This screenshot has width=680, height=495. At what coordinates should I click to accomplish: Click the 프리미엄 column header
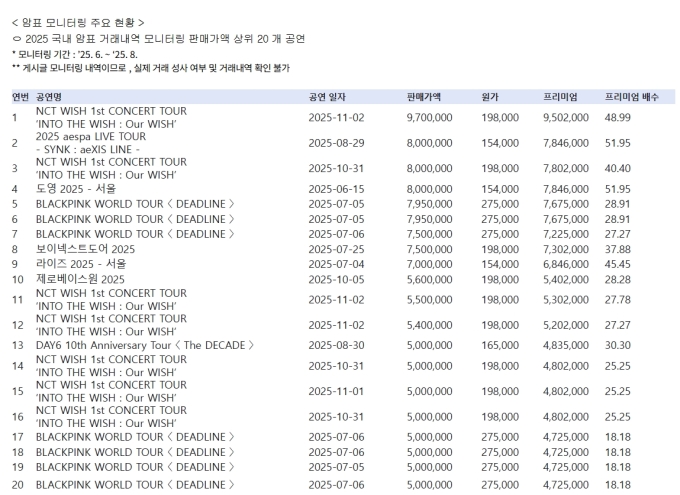coord(560,97)
